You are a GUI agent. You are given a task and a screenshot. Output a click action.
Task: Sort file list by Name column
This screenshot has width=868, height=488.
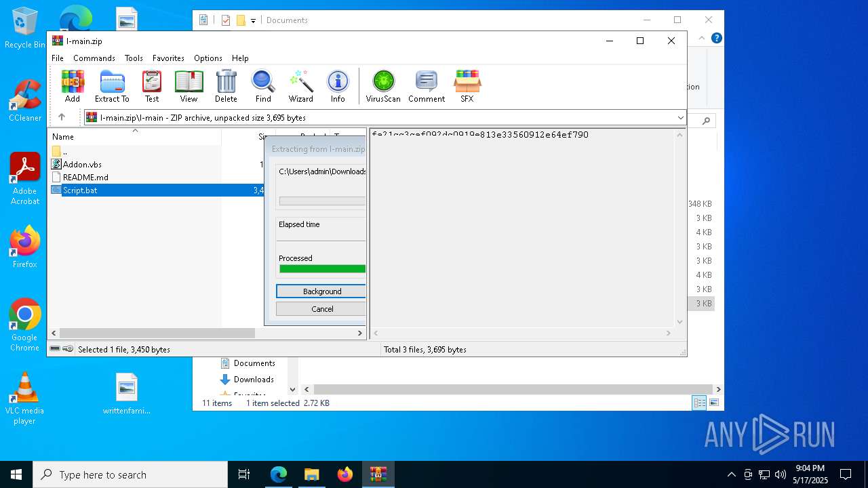point(135,136)
